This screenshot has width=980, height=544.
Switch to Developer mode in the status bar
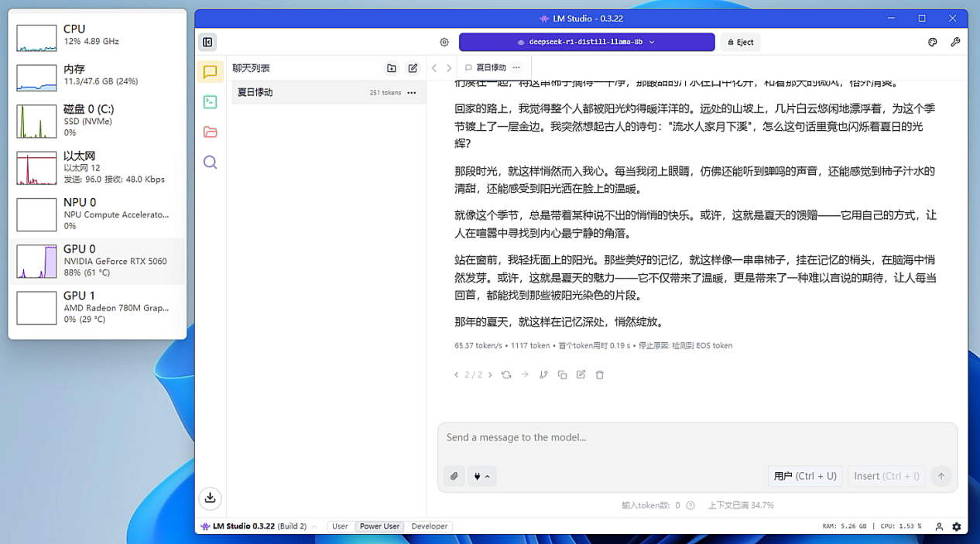click(430, 525)
